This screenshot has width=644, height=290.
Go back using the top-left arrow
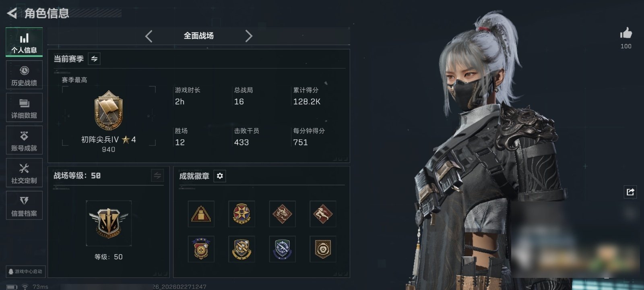point(12,13)
